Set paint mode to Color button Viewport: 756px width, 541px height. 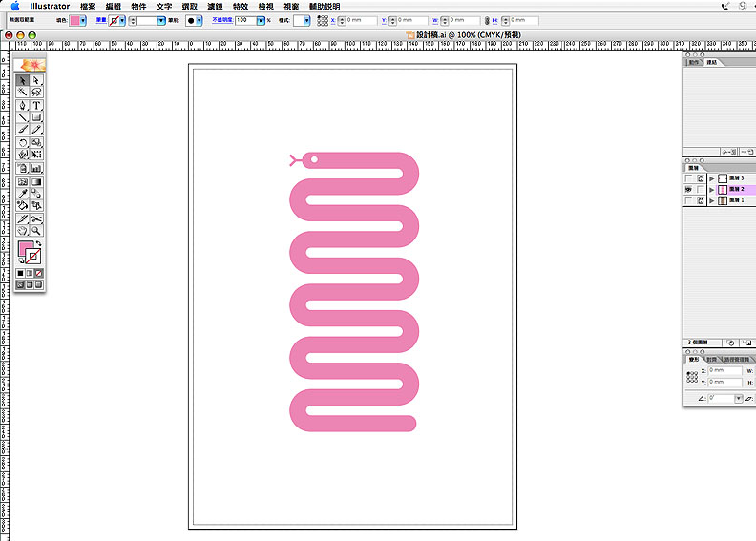point(20,273)
